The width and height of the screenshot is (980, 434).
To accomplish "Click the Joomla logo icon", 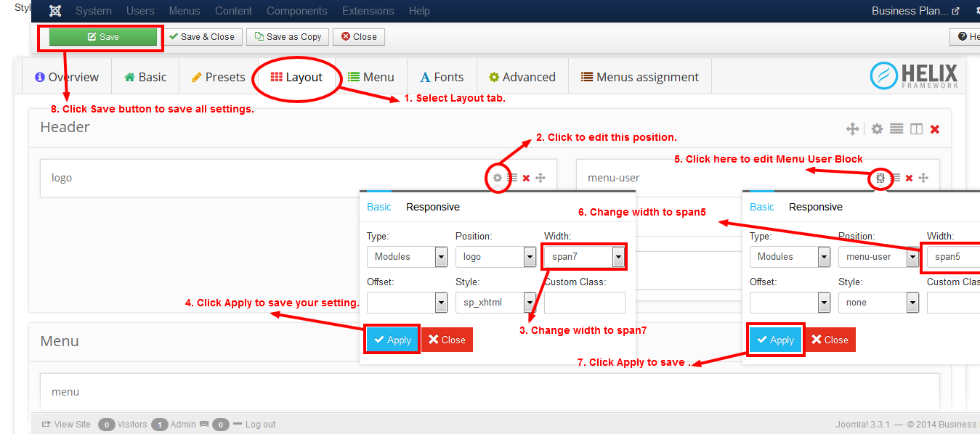I will click(55, 11).
